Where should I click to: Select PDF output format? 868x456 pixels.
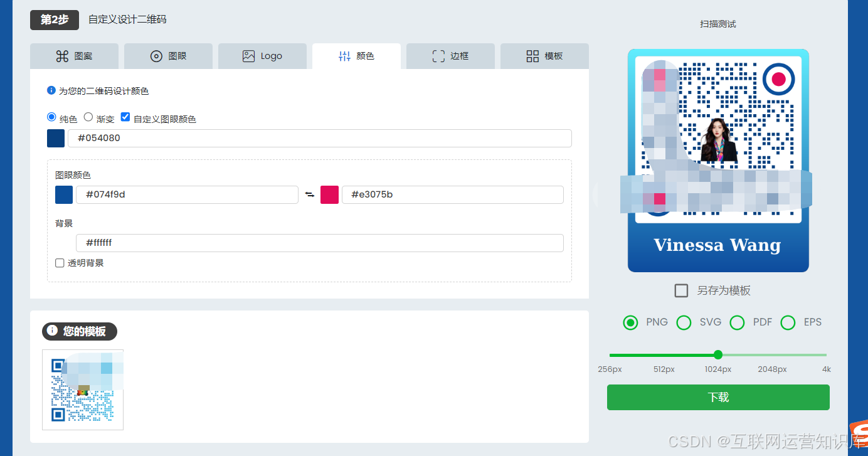coord(738,322)
